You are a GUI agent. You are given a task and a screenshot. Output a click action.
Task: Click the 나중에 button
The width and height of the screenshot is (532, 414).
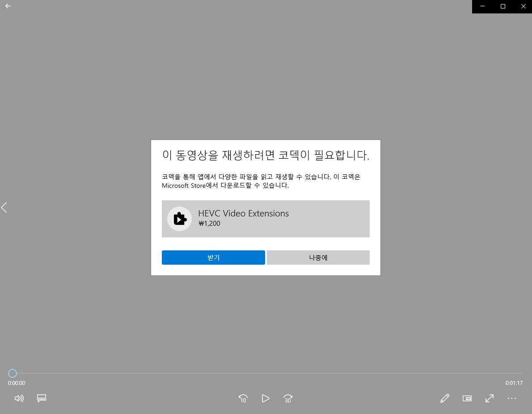[x=318, y=258]
